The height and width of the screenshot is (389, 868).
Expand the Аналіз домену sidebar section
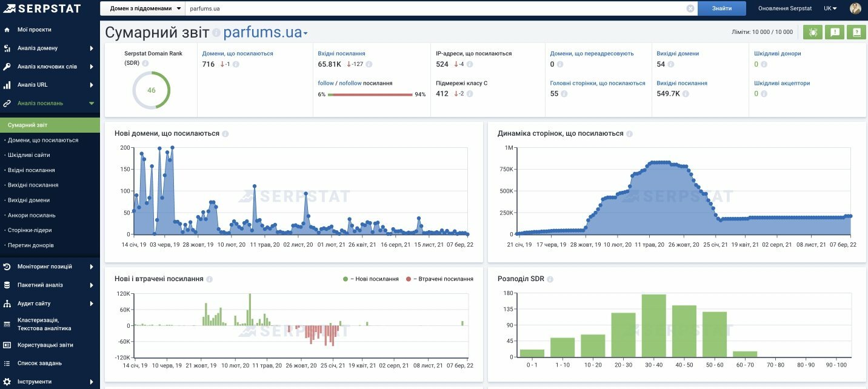click(50, 48)
